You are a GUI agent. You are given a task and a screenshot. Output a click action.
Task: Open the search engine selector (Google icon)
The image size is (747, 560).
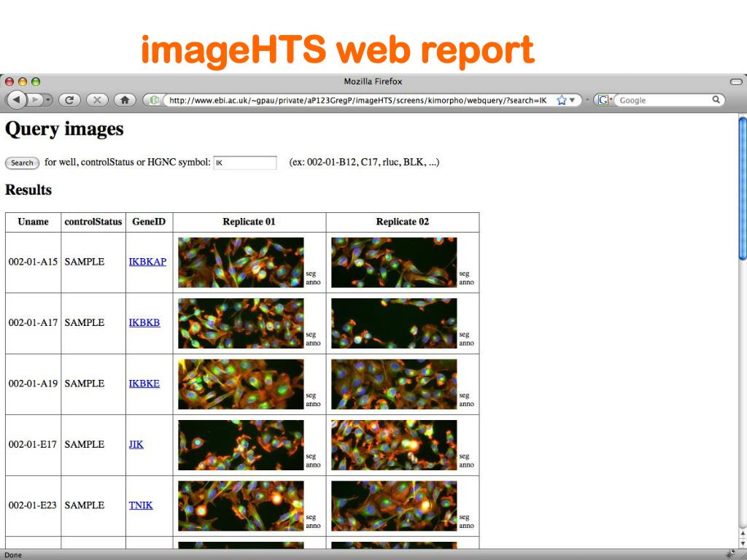tap(605, 100)
